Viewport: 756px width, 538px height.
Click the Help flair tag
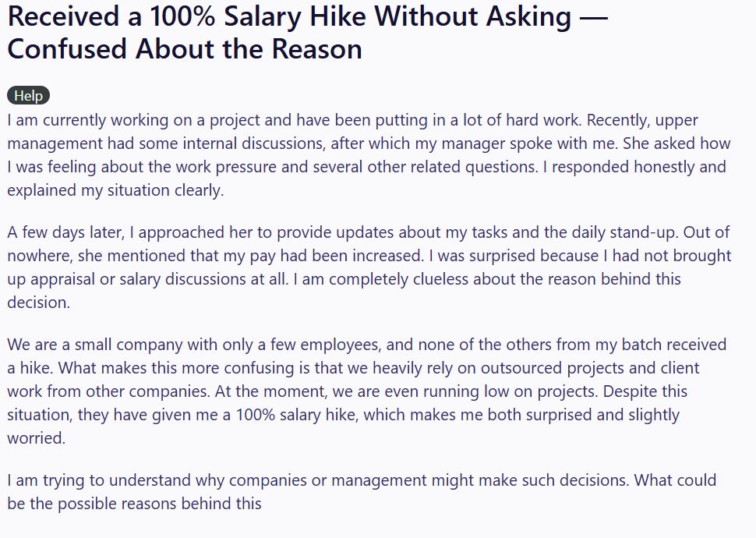click(28, 96)
